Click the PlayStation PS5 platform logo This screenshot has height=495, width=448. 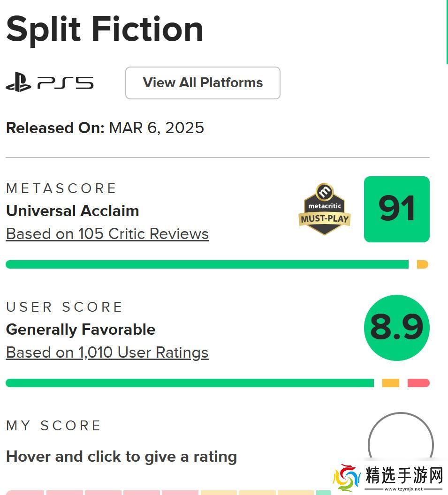tap(49, 83)
